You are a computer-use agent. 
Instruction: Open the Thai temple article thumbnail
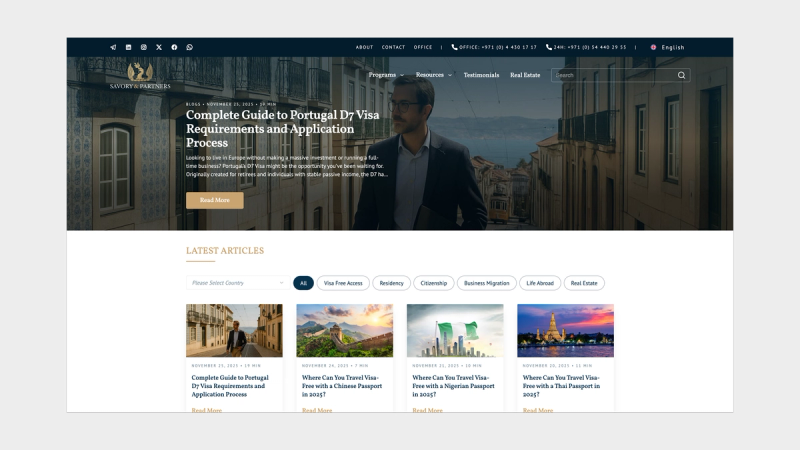(x=565, y=331)
